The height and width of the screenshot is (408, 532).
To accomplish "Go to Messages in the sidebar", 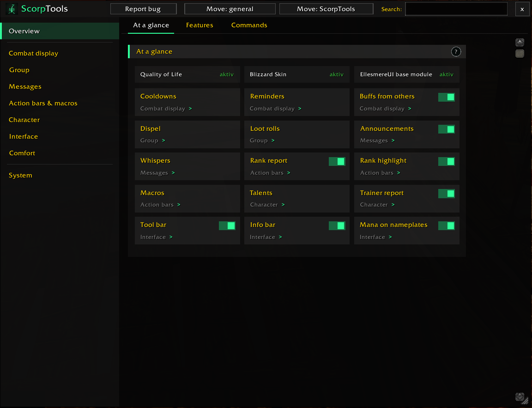I will tap(60, 86).
